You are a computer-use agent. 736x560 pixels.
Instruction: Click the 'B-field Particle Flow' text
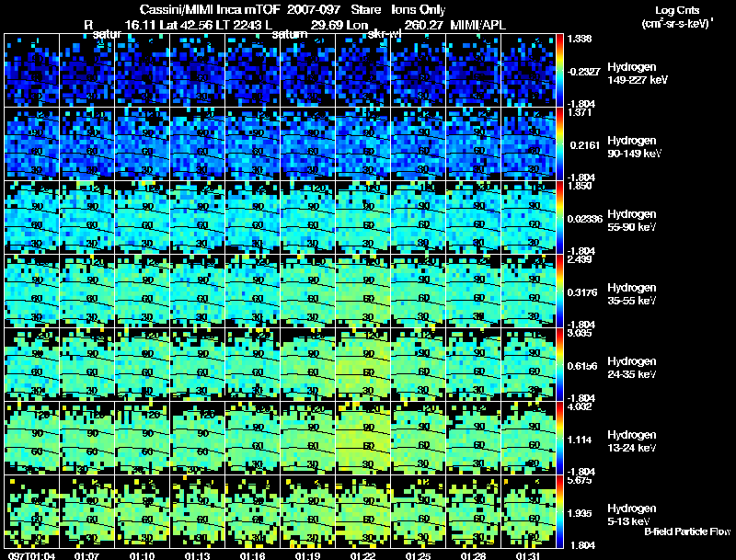point(687,531)
